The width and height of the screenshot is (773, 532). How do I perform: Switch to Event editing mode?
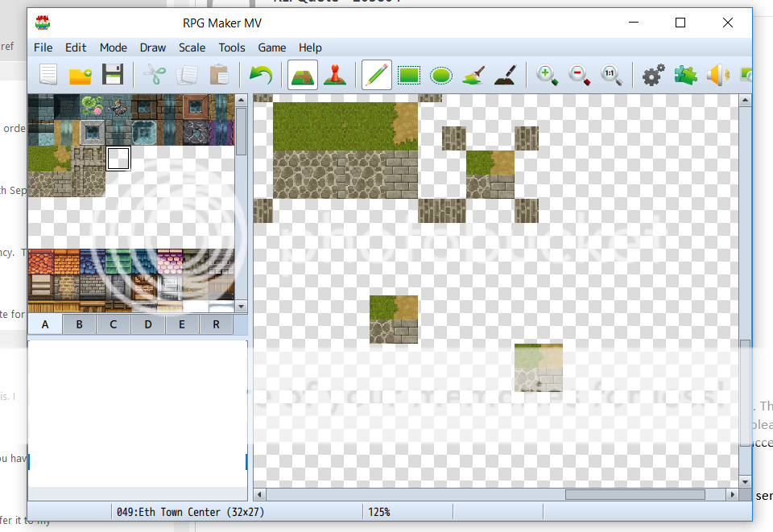336,75
